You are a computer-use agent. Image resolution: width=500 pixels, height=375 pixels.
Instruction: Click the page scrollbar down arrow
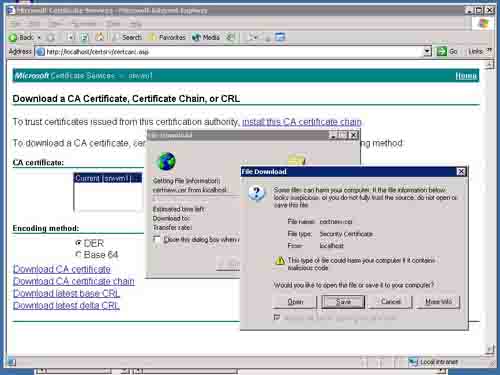click(489, 350)
